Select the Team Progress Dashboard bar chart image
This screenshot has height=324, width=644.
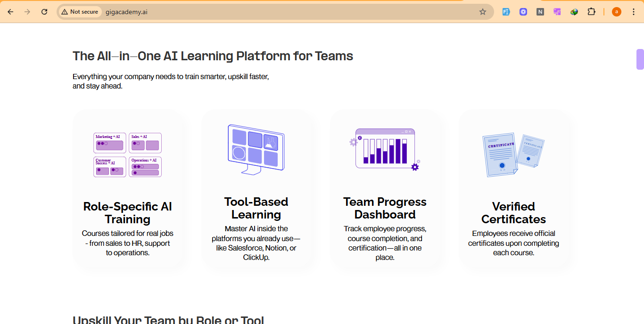point(385,149)
